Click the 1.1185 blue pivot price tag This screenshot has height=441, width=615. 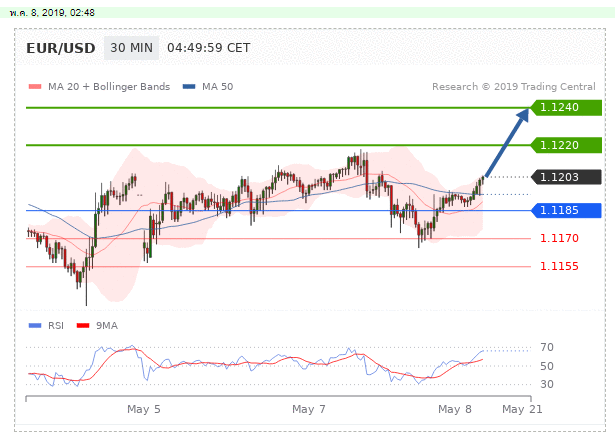click(567, 210)
